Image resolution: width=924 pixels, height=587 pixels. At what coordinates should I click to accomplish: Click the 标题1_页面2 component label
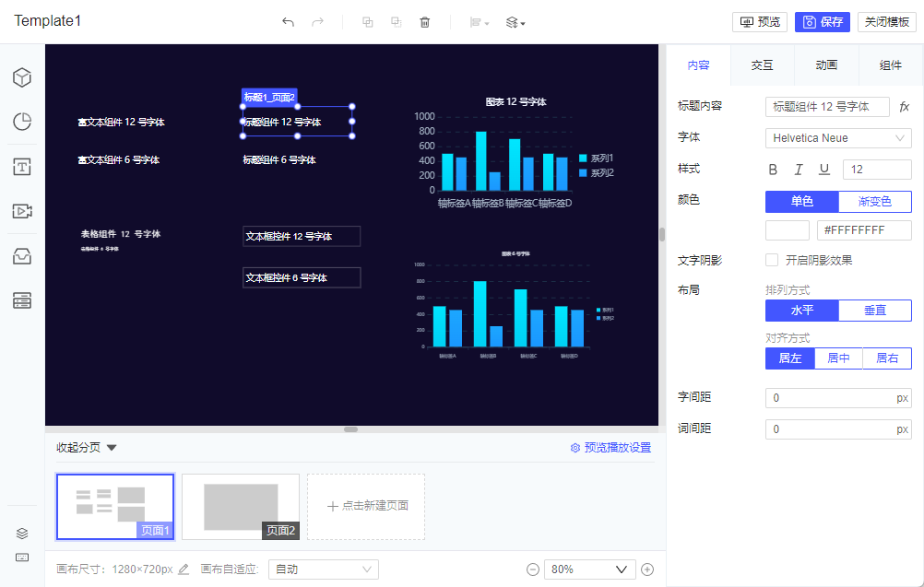click(x=269, y=97)
